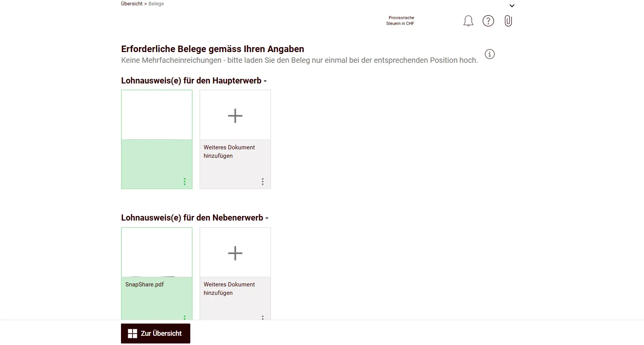Click the info circle beside Erforderliche Belege
This screenshot has width=644, height=345.
pyautogui.click(x=489, y=54)
